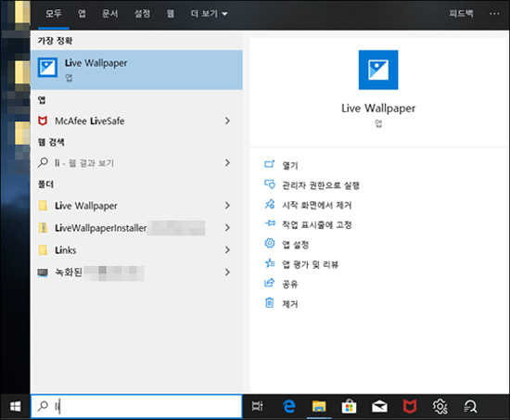Open File Explorer from the taskbar
Image resolution: width=510 pixels, height=420 pixels.
coord(319,407)
